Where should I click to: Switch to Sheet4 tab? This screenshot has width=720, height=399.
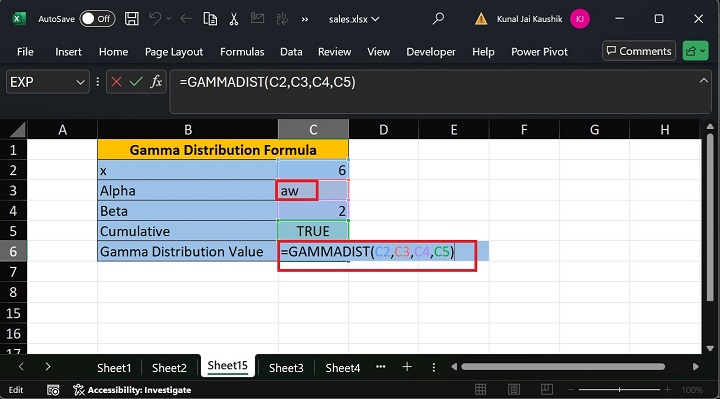tap(343, 368)
